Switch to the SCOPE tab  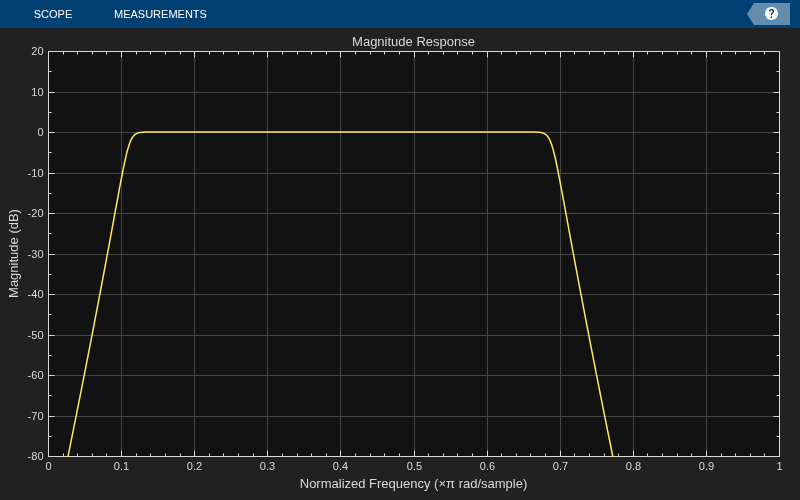pyautogui.click(x=53, y=14)
